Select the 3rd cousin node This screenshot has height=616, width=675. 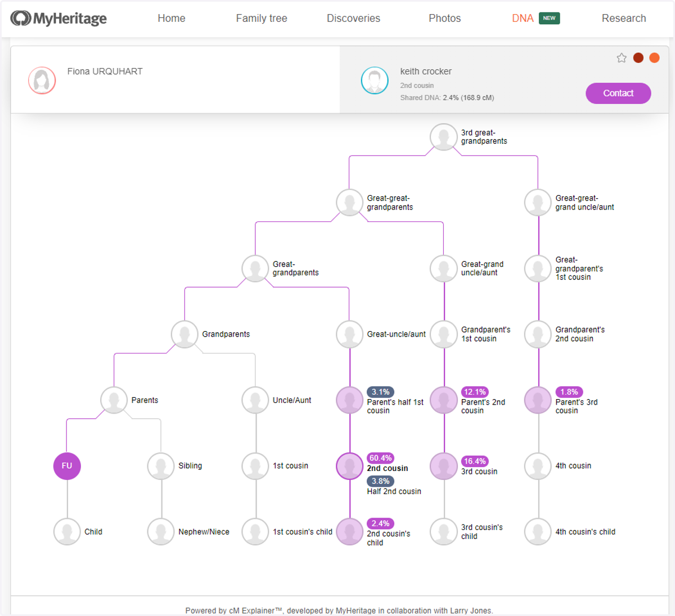point(444,466)
